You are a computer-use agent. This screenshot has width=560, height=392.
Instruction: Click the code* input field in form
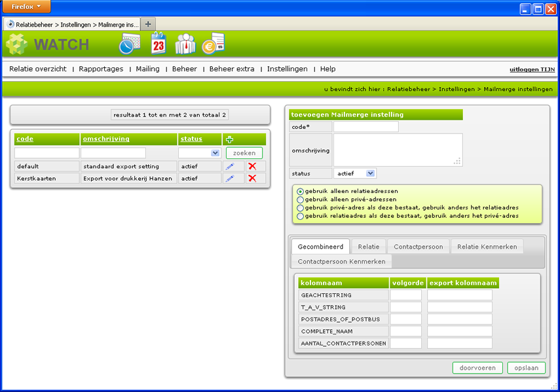click(366, 126)
